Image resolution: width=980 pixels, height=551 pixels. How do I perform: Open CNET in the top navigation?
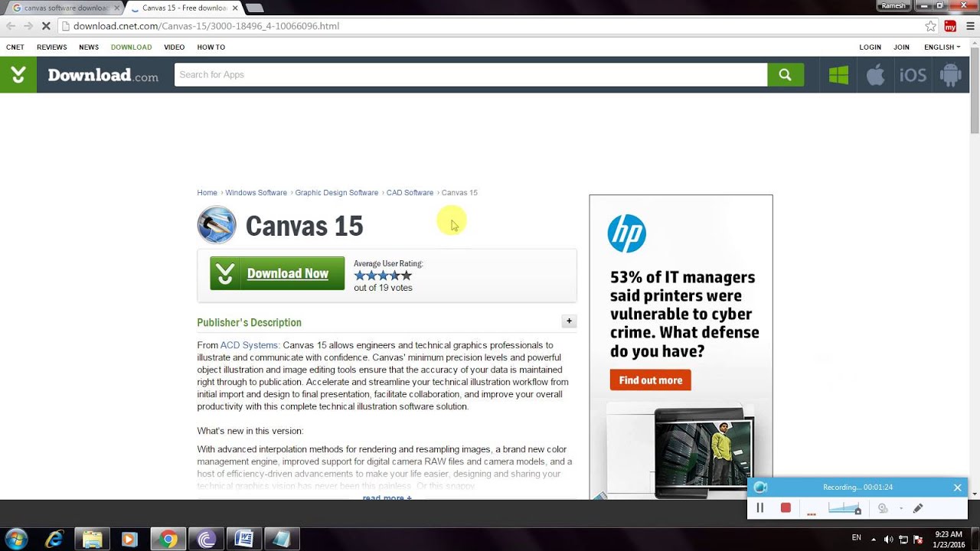pos(15,47)
